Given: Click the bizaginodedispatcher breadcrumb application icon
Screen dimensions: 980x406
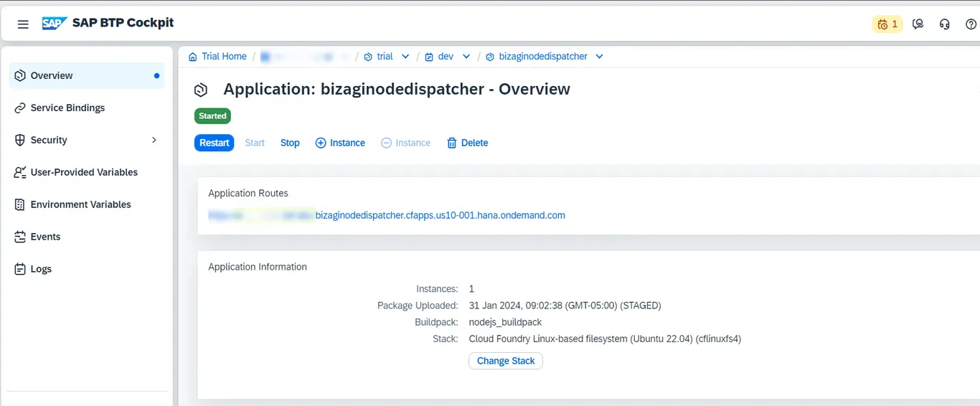Looking at the screenshot, I should point(490,57).
